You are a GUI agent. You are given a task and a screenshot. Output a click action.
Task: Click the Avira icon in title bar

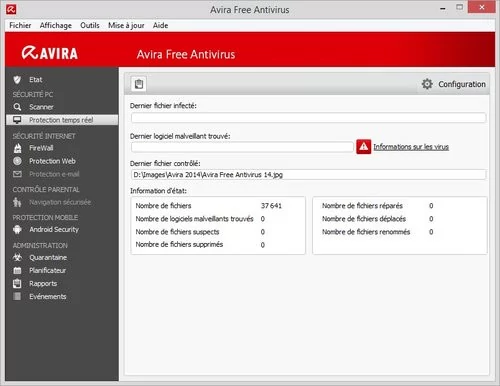(11, 9)
